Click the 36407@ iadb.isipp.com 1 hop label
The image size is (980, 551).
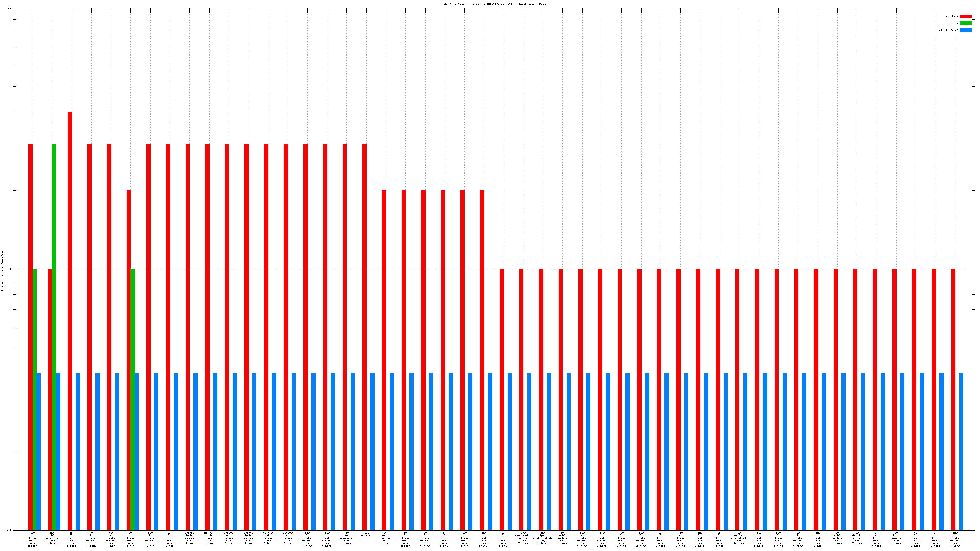pos(268,538)
